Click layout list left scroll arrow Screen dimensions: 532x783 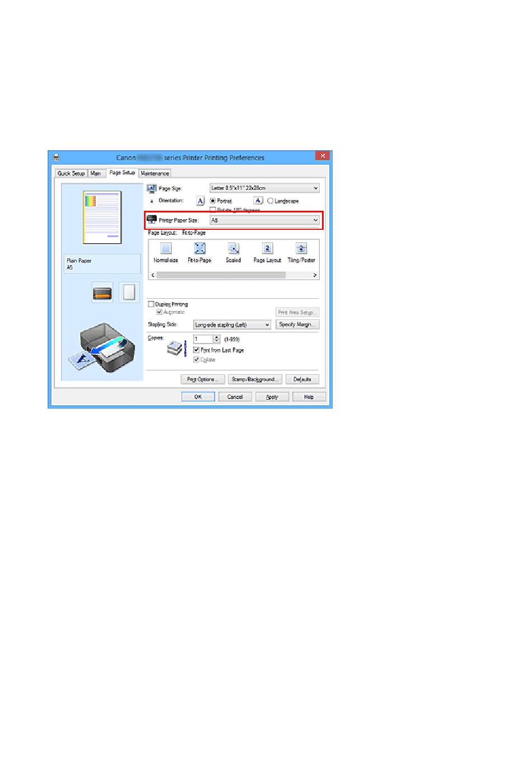tap(153, 275)
